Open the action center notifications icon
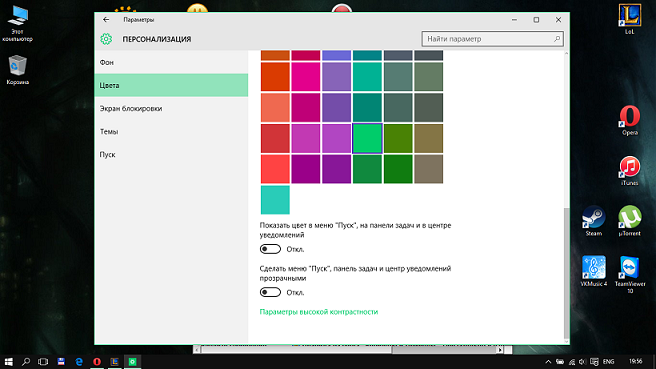Screen dimensions: 656x369 [594, 362]
